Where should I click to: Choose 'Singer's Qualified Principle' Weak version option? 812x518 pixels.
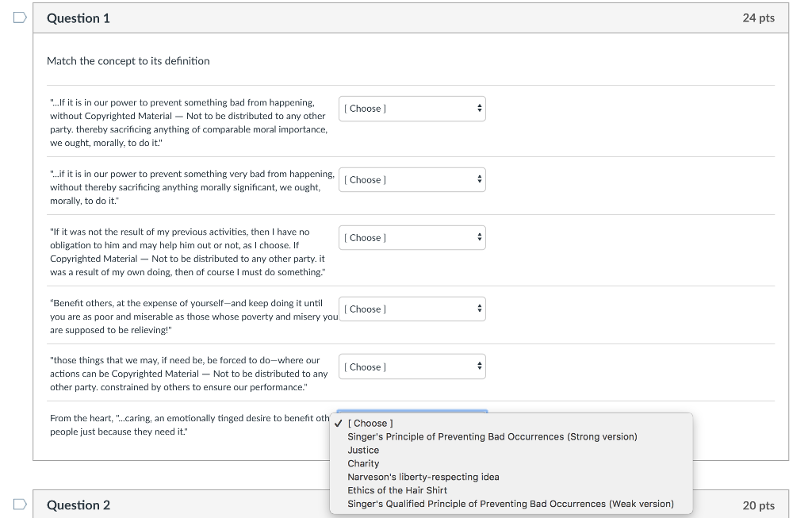tap(511, 504)
